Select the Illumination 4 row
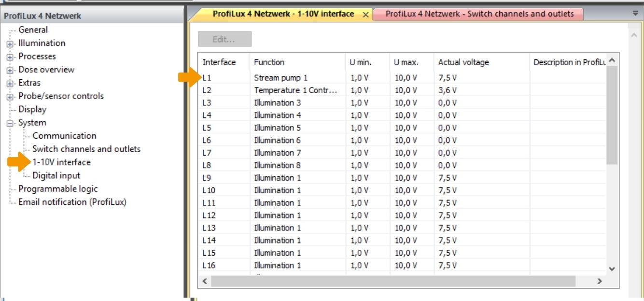Screen dimensions: 644x301 pyautogui.click(x=402, y=115)
